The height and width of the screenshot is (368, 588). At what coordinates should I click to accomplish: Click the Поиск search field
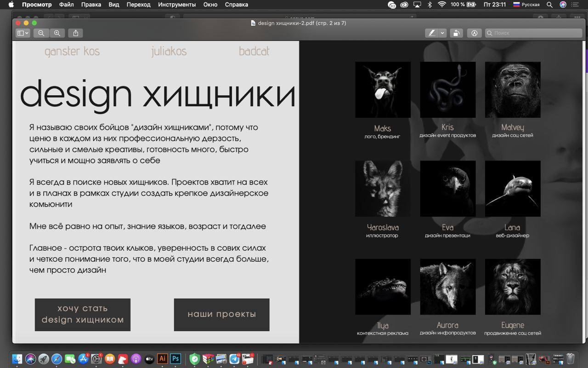534,33
